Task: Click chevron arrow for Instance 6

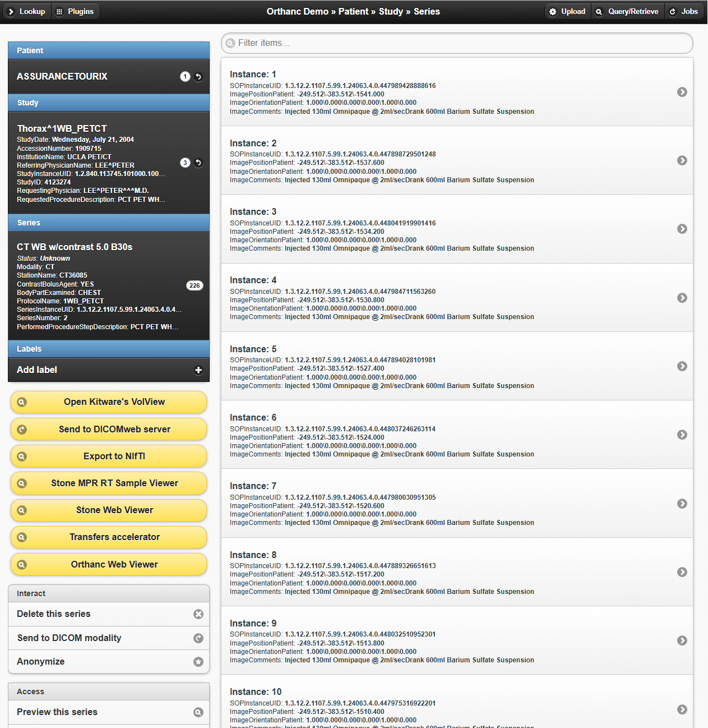Action: click(x=682, y=435)
